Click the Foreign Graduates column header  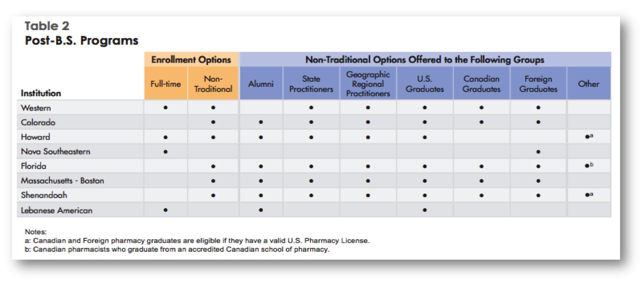click(538, 84)
